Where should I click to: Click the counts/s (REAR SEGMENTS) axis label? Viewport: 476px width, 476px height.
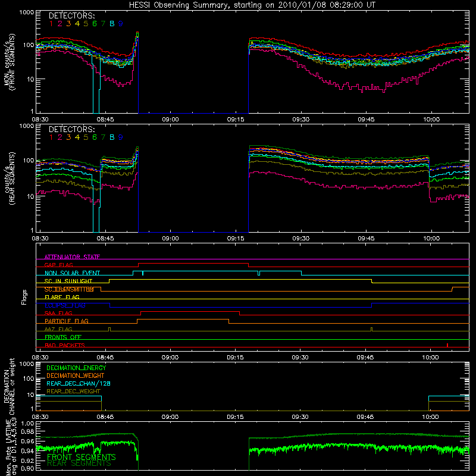10,178
